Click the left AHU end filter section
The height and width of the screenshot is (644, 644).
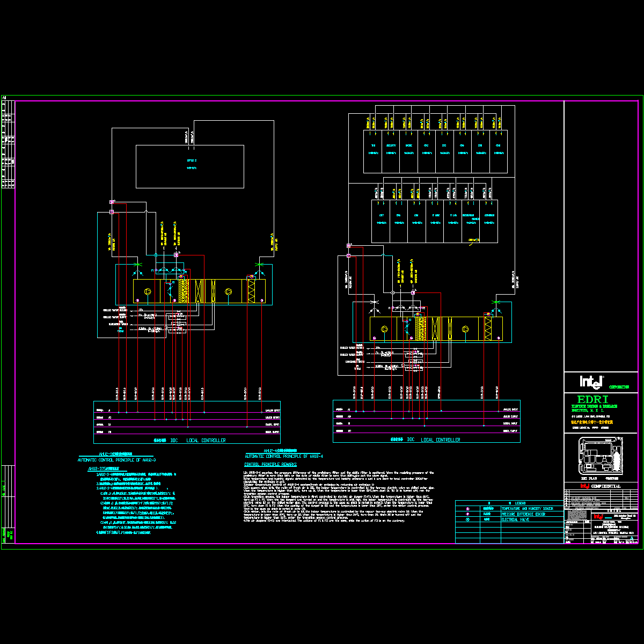tap(252, 291)
